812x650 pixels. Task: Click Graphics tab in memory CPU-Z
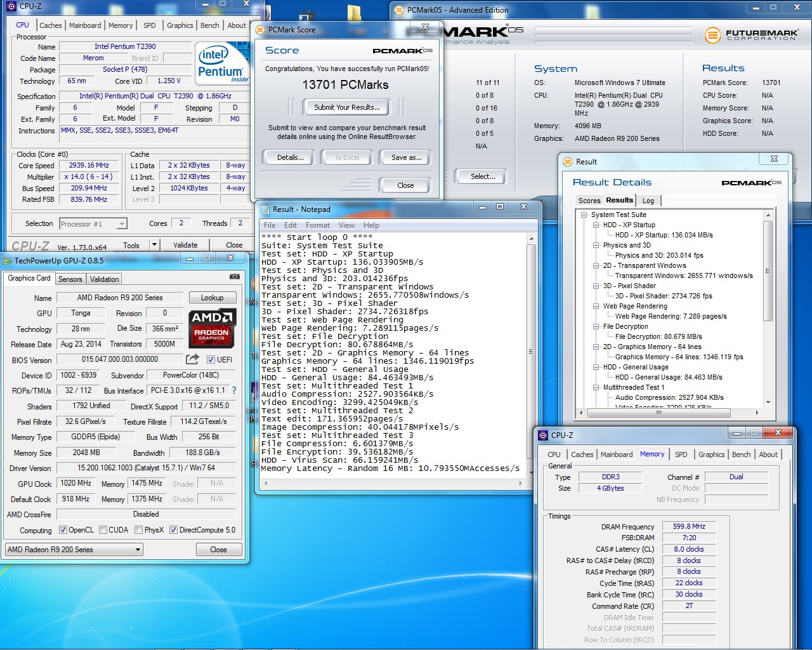click(x=712, y=454)
